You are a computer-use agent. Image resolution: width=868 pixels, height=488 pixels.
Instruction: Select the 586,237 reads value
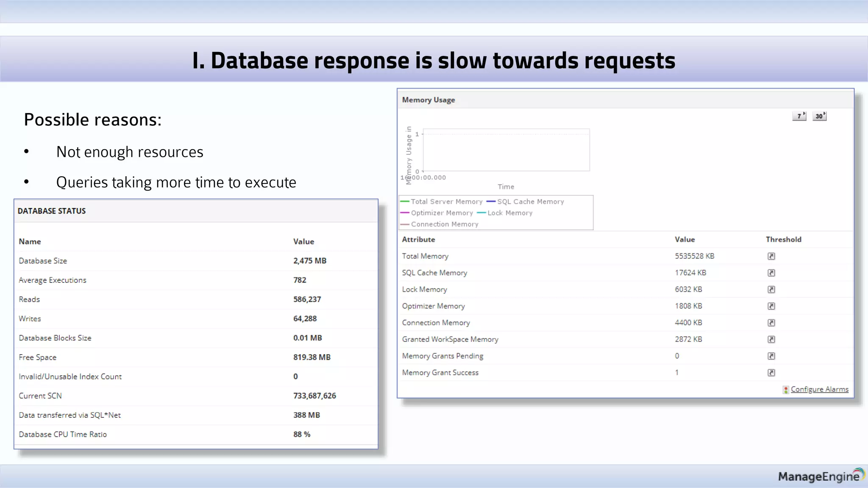(307, 299)
